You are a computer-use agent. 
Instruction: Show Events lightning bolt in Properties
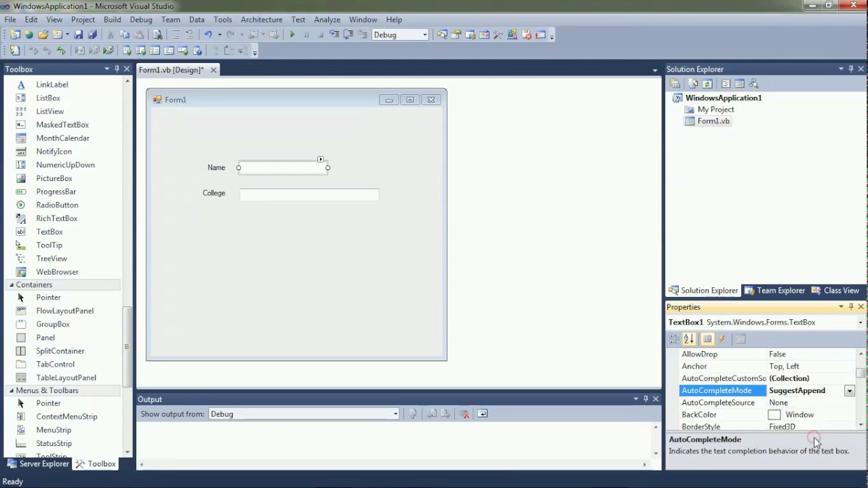coord(722,339)
